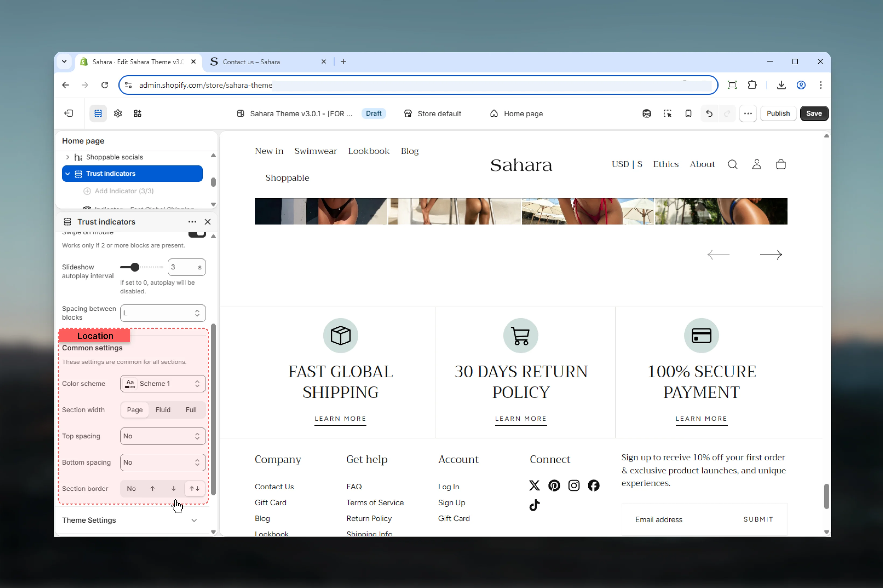Undo the last change
The width and height of the screenshot is (883, 588).
pyautogui.click(x=709, y=113)
